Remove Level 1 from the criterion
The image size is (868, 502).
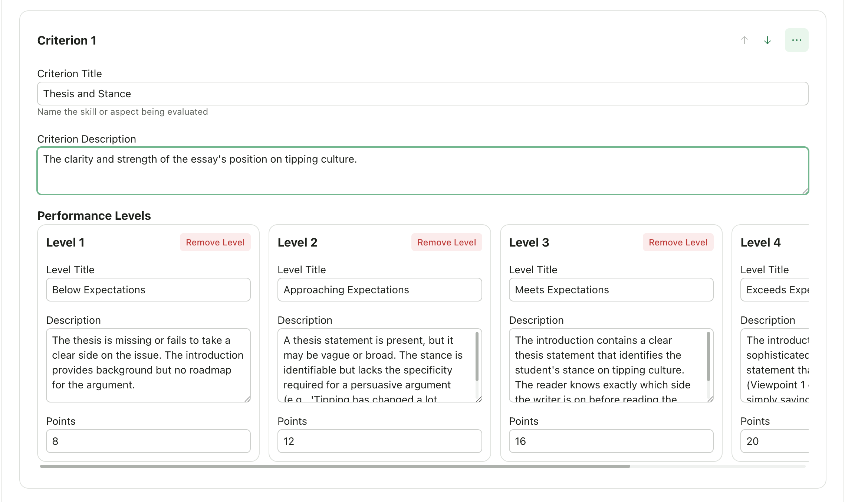[x=215, y=242]
